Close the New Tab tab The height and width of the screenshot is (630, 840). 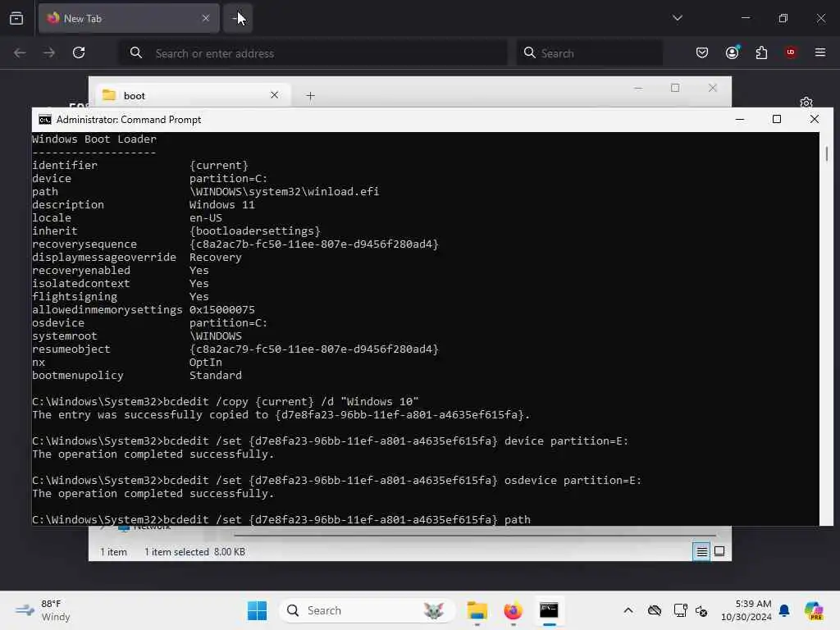coord(206,18)
